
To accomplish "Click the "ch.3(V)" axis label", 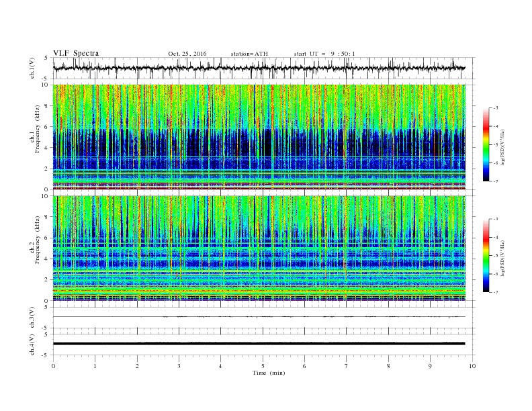I will point(32,318).
